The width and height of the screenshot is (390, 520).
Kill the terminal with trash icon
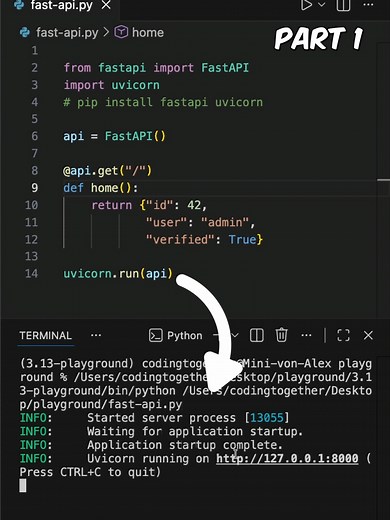coord(281,335)
